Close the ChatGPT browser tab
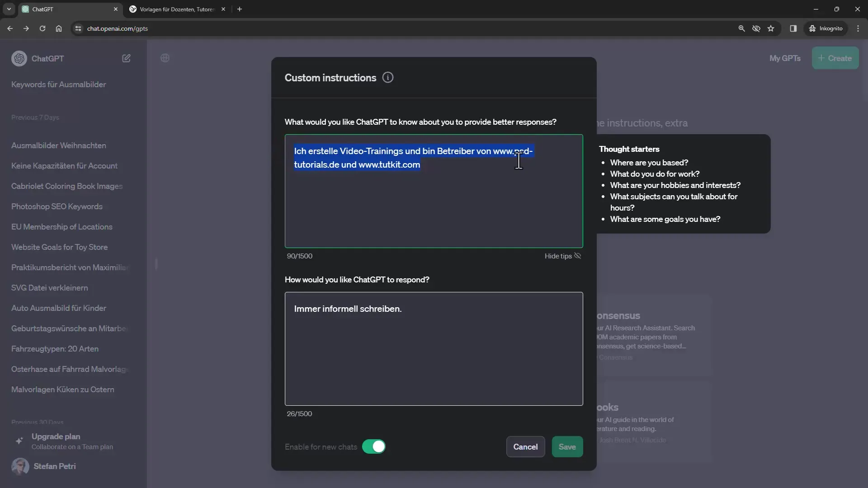This screenshot has width=868, height=488. click(116, 9)
